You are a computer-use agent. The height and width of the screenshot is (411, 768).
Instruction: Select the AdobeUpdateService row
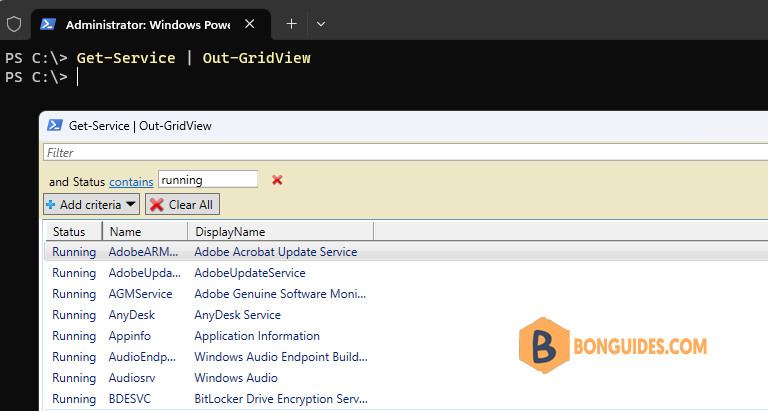tap(407, 273)
